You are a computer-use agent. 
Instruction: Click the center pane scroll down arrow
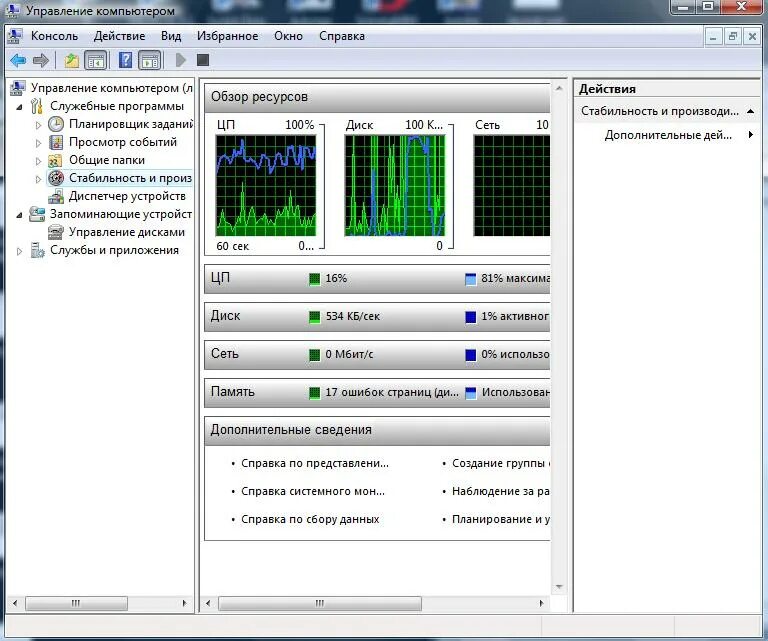pos(559,587)
